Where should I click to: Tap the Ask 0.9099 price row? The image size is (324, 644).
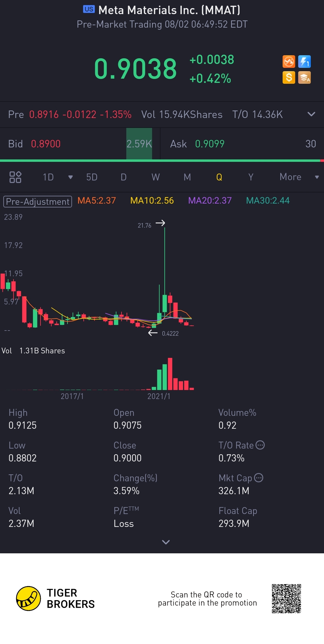[x=242, y=144]
